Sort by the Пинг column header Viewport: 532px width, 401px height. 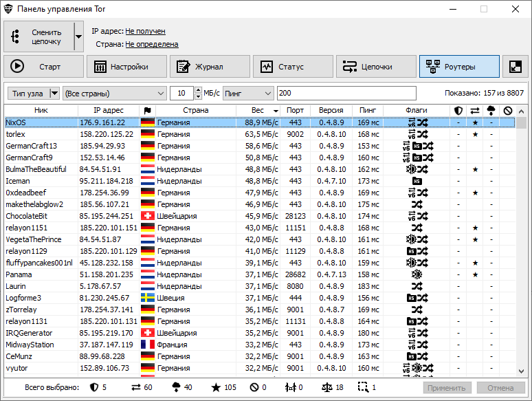368,110
